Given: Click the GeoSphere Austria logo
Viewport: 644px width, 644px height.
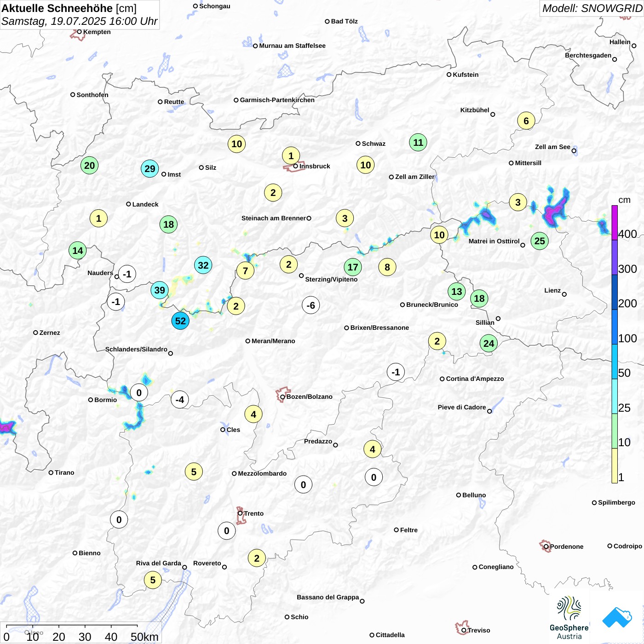Looking at the screenshot, I should point(569,618).
